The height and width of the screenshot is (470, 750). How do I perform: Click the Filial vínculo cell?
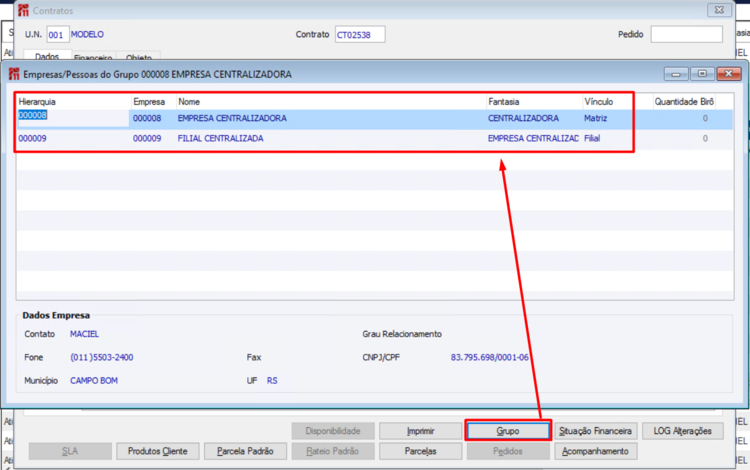[x=592, y=138]
